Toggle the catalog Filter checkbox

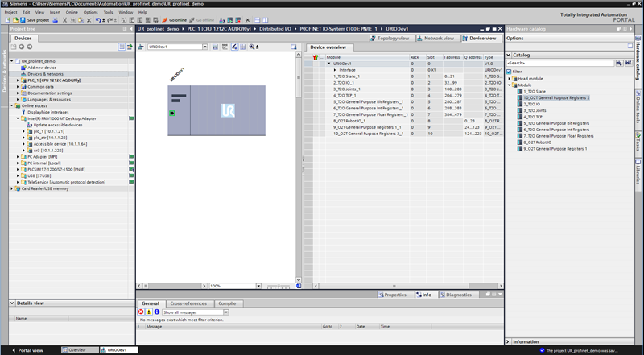click(x=509, y=71)
